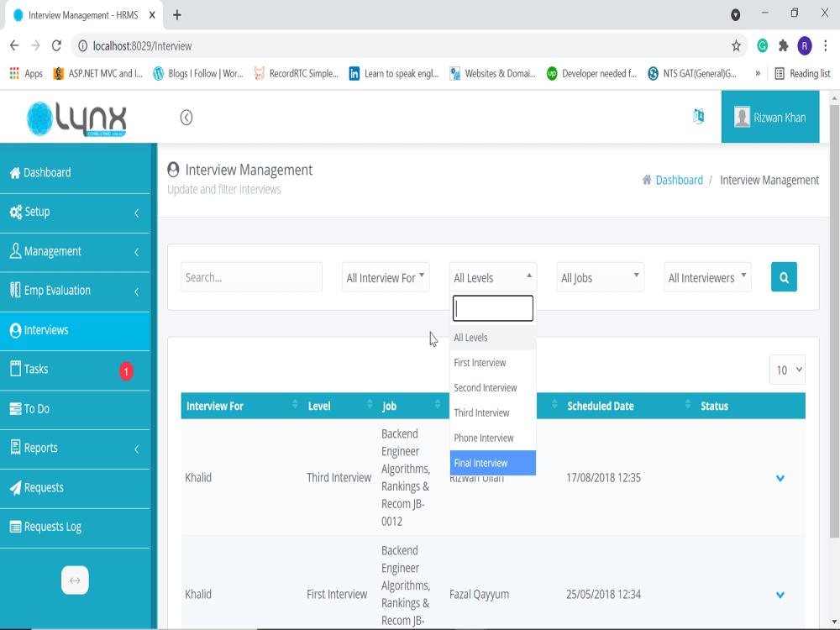840x630 pixels.
Task: Open the All Interviewers dropdown
Action: click(x=707, y=277)
